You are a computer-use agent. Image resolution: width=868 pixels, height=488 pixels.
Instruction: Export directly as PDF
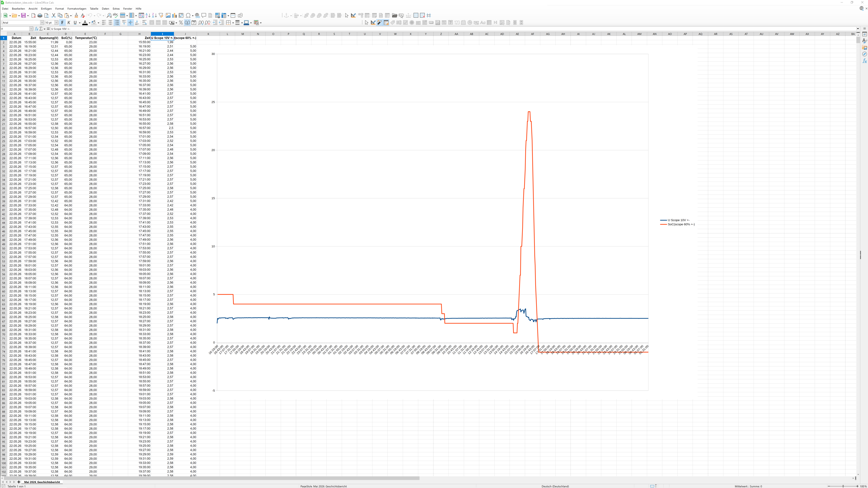pyautogui.click(x=33, y=16)
